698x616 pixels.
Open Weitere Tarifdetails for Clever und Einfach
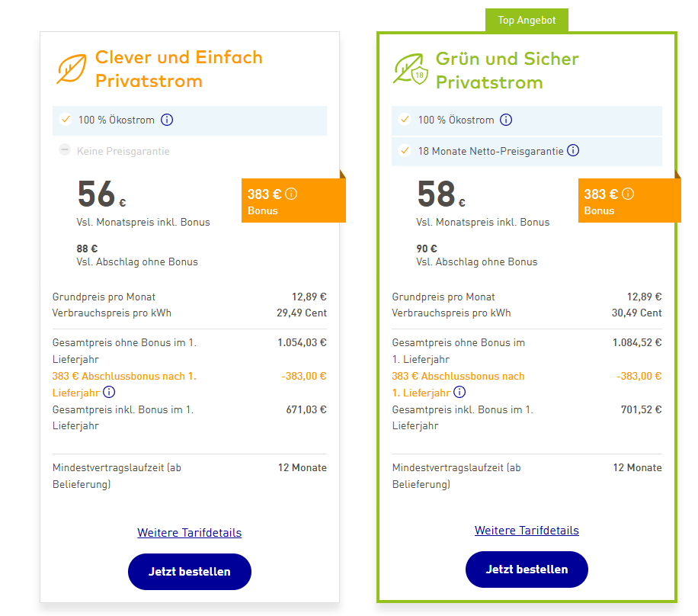(x=189, y=533)
